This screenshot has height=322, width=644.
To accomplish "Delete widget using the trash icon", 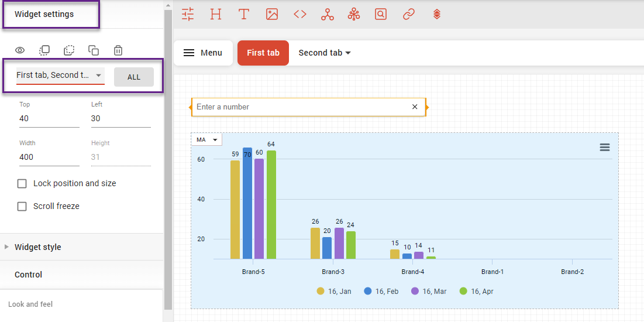I will tap(118, 50).
